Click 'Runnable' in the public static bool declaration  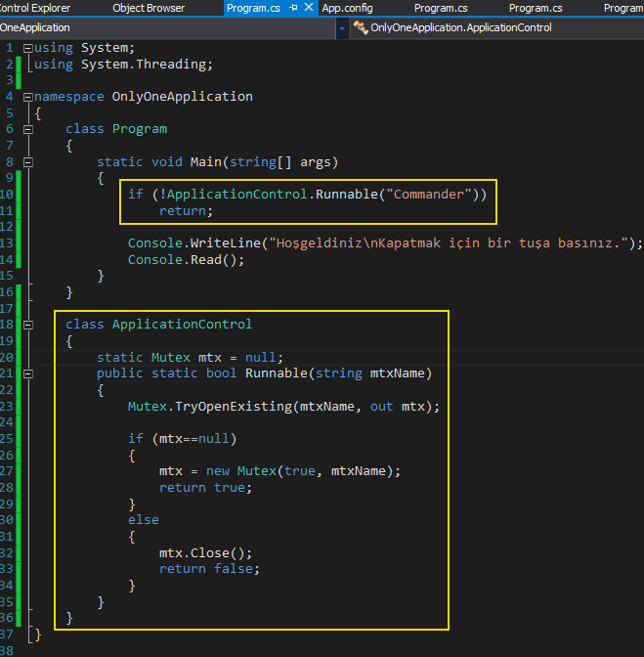point(277,373)
